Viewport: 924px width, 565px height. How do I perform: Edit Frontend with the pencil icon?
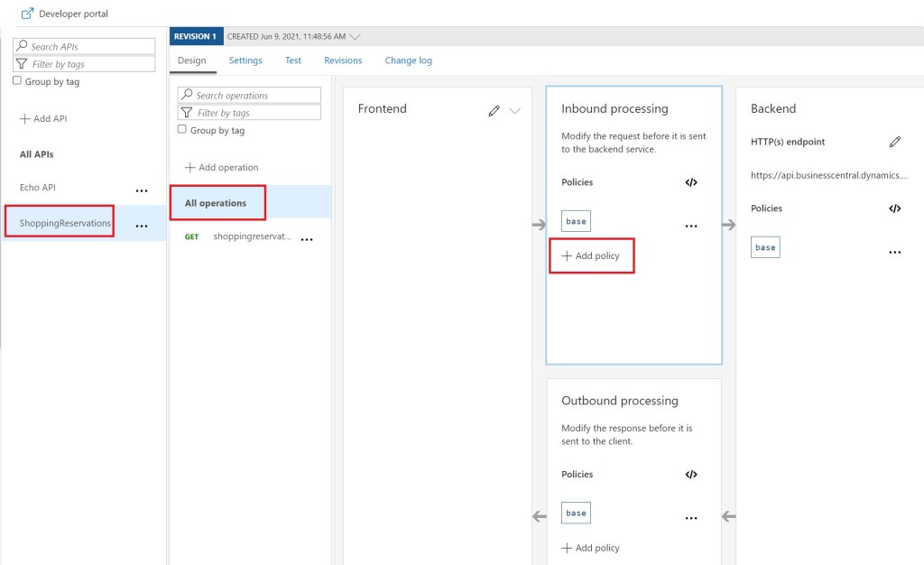pos(494,110)
